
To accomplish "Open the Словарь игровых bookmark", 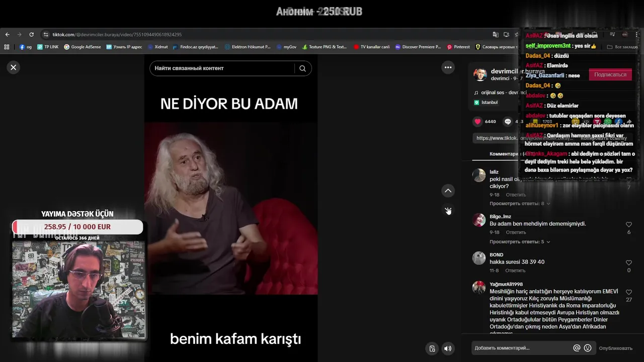I will (496, 47).
